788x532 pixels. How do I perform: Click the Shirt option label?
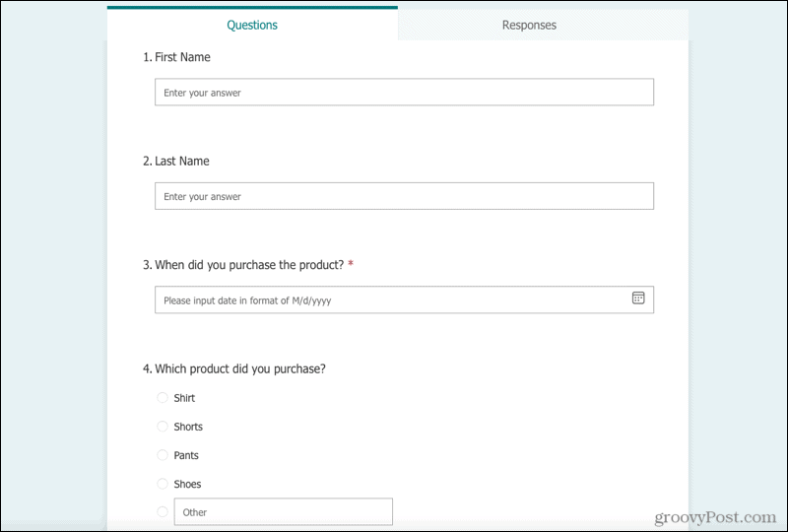click(184, 398)
